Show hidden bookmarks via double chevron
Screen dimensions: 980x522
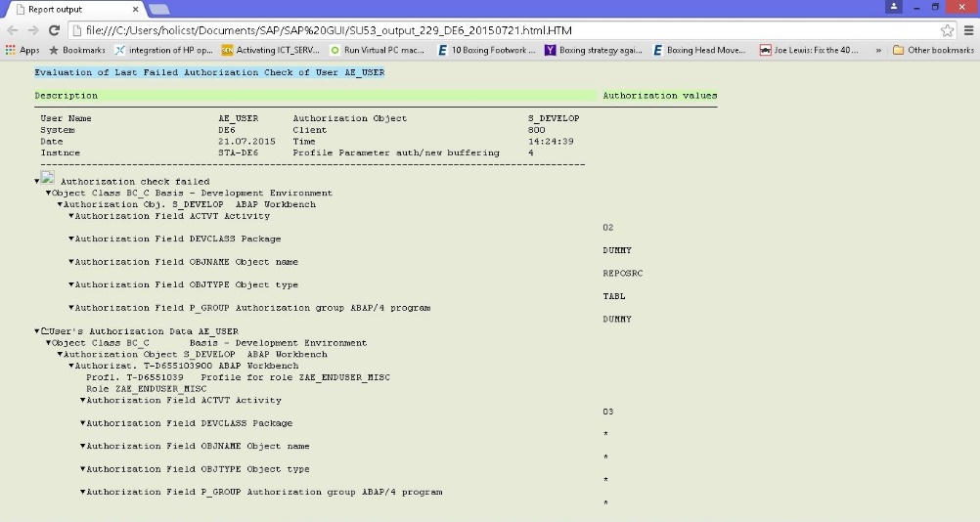pos(878,50)
